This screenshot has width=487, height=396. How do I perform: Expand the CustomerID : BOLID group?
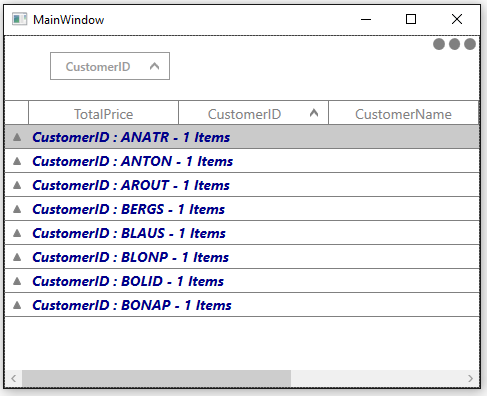click(x=17, y=281)
